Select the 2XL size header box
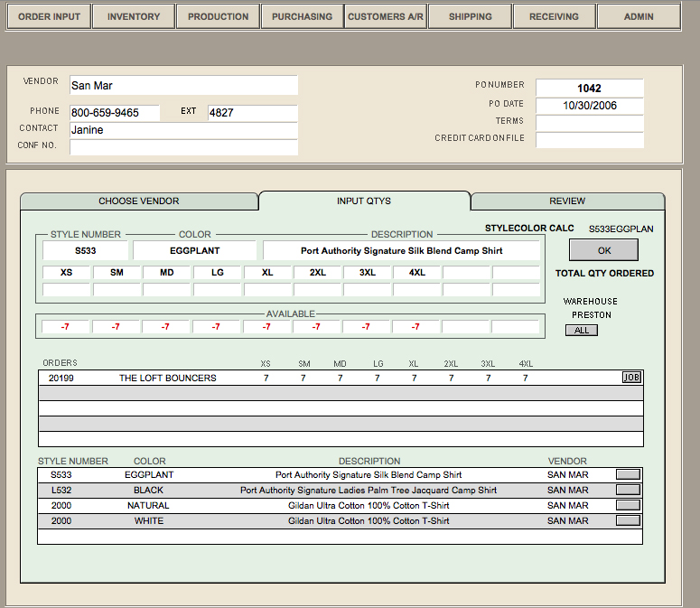 point(317,272)
